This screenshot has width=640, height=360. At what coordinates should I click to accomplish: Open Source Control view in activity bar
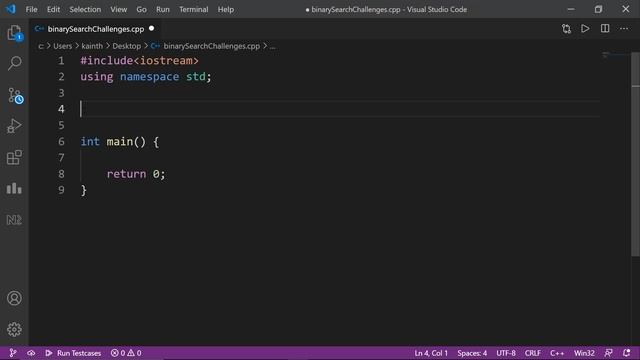coord(15,96)
